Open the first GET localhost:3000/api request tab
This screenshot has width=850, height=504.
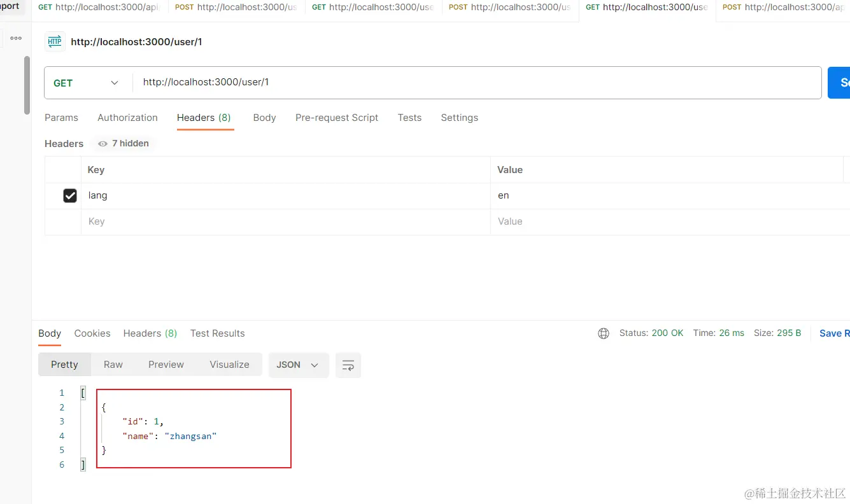[x=100, y=8]
